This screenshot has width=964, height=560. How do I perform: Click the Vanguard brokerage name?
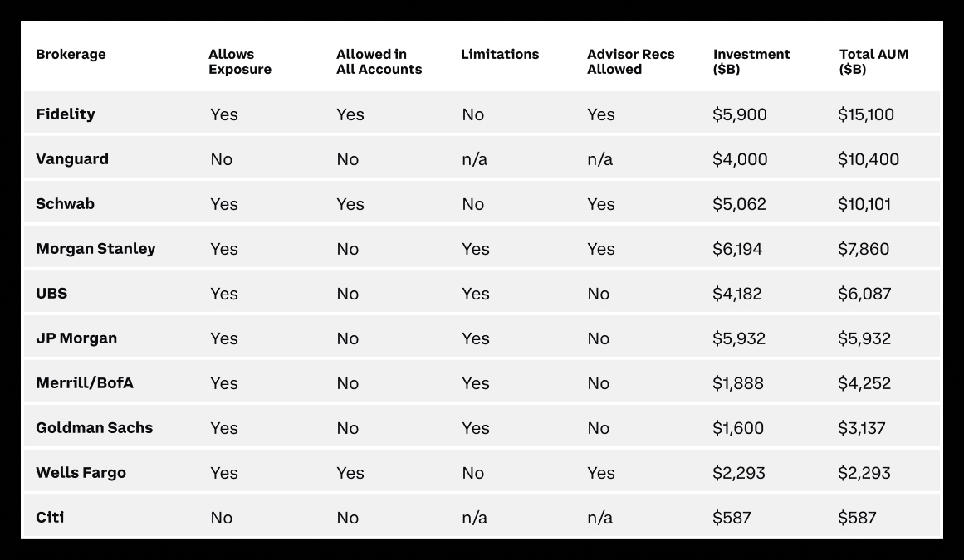(x=72, y=159)
